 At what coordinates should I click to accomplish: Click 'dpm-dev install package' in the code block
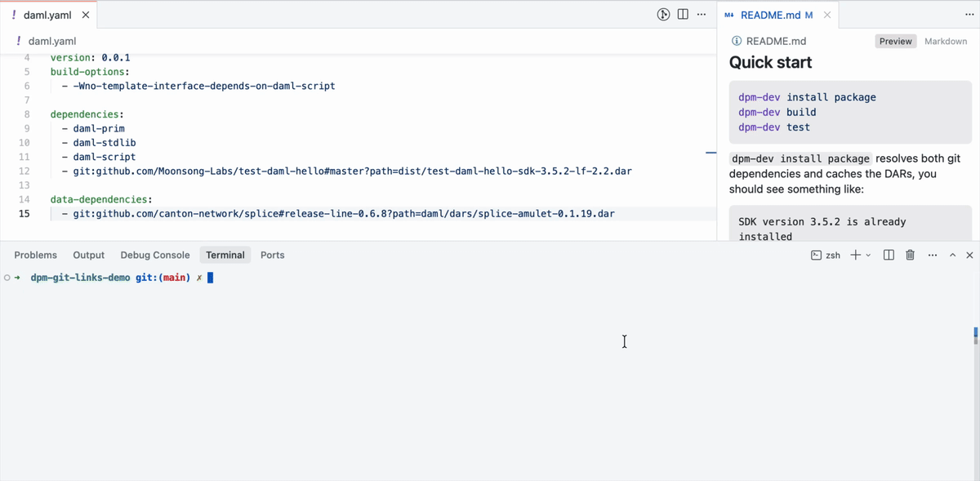(x=807, y=97)
